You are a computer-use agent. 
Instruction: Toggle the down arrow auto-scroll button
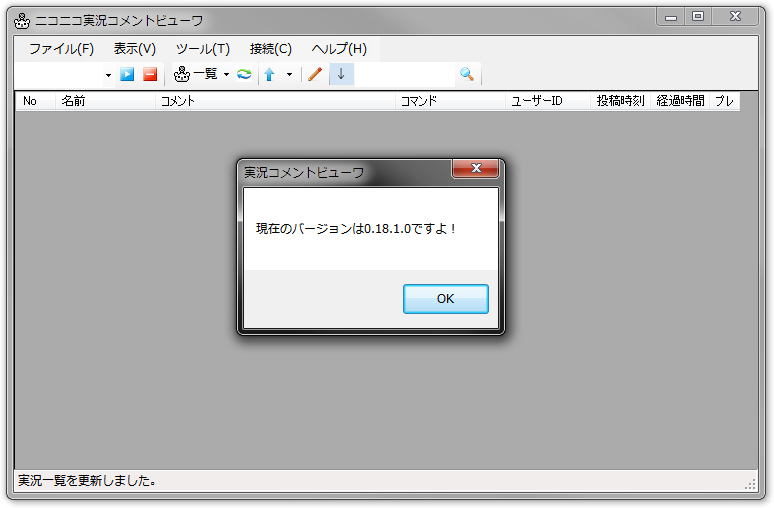tap(341, 75)
